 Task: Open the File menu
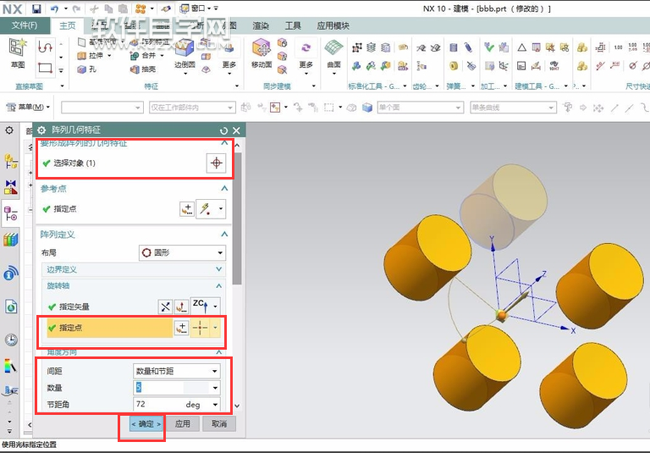pos(24,25)
